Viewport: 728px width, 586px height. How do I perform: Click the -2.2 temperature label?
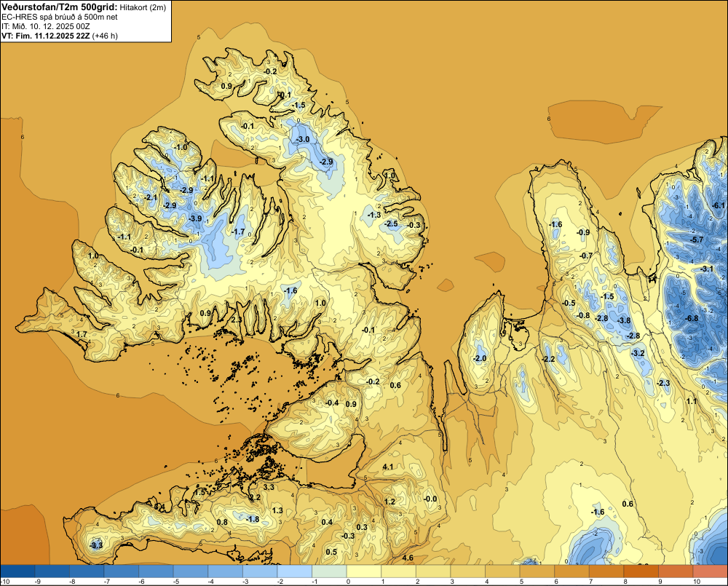548,360
